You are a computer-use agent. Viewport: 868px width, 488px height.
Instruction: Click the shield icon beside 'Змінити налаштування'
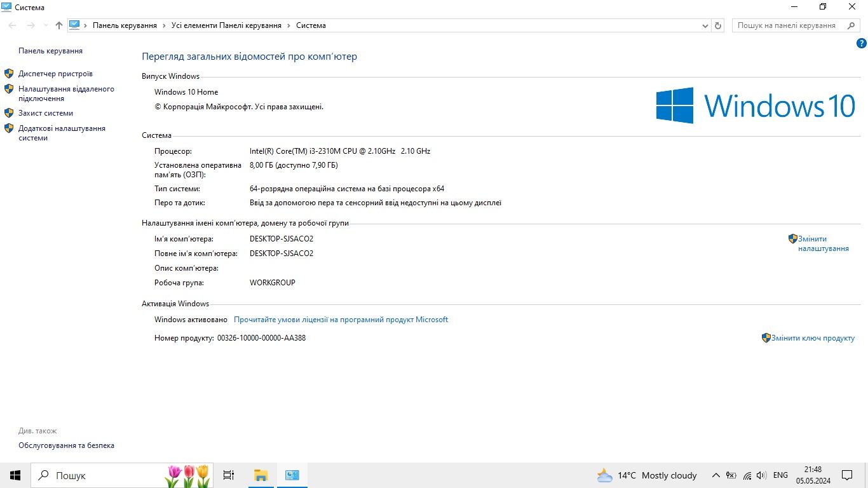(x=793, y=239)
